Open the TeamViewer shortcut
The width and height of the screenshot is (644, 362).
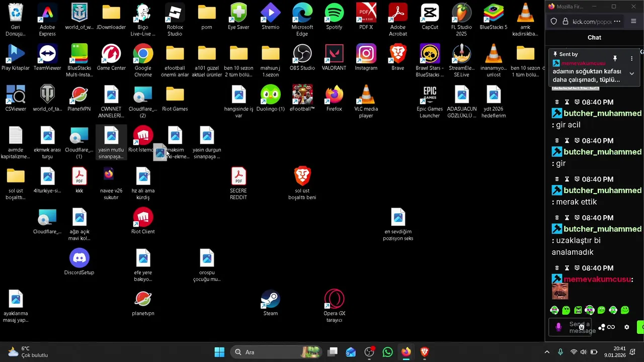(x=47, y=57)
